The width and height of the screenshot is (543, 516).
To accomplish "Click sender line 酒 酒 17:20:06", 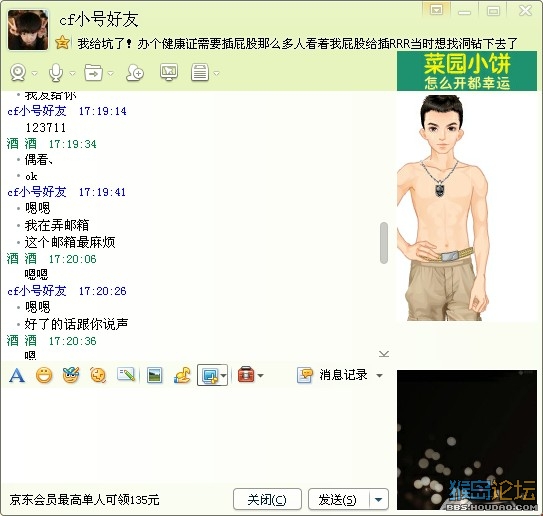I will 52,259.
